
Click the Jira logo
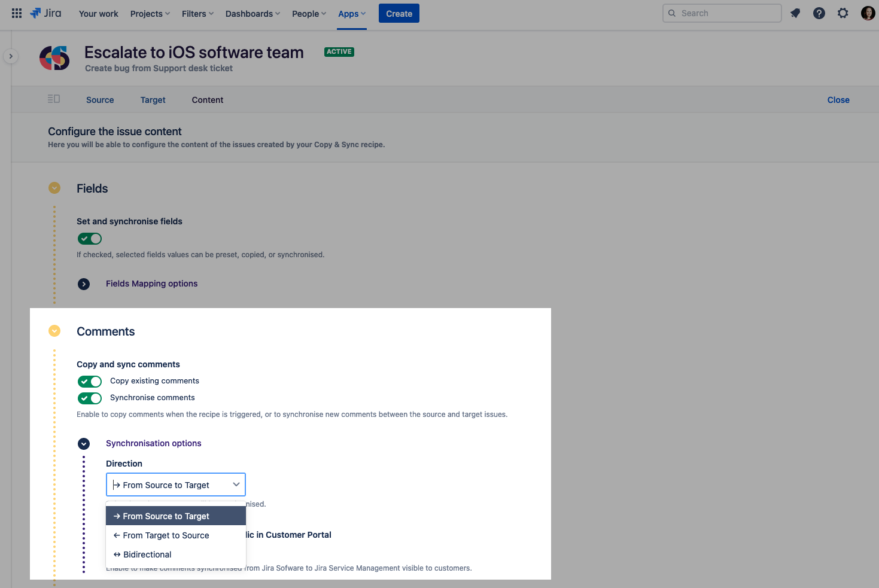[x=46, y=13]
